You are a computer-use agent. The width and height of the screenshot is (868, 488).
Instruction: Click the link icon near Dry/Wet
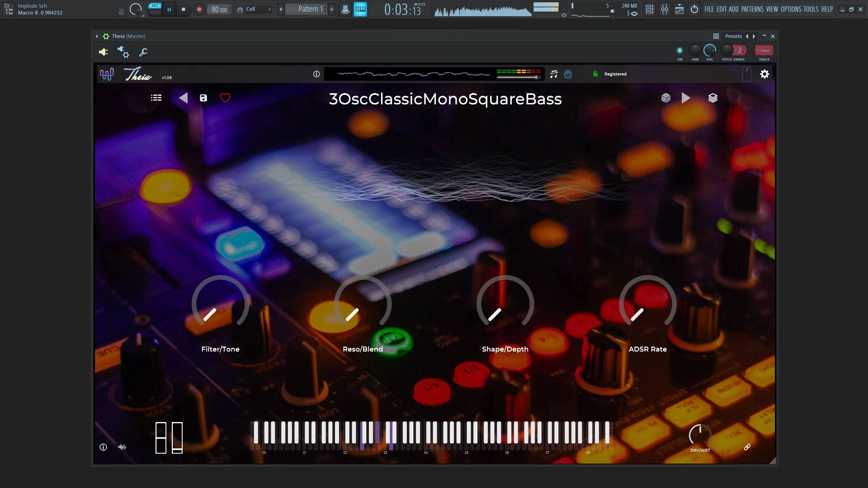747,447
